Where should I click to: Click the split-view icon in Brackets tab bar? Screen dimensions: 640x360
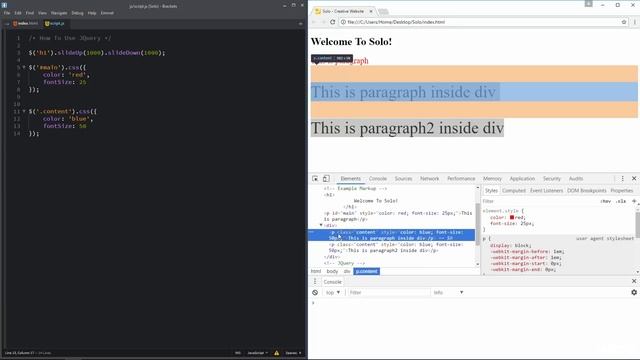point(300,24)
